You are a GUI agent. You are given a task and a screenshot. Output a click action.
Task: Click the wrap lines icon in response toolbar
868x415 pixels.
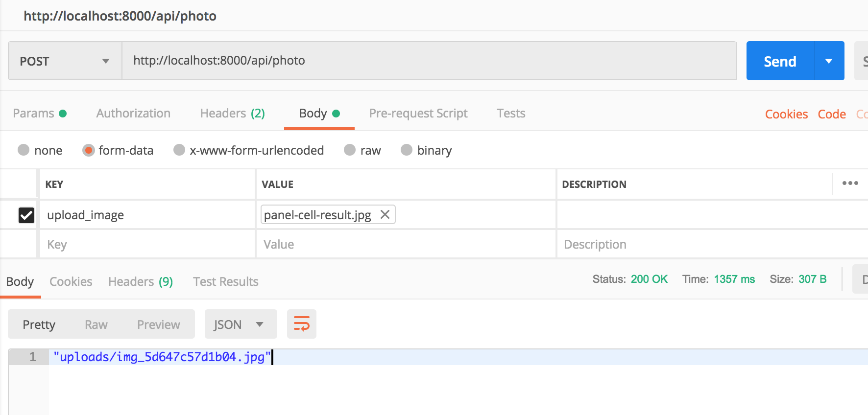[x=301, y=324]
